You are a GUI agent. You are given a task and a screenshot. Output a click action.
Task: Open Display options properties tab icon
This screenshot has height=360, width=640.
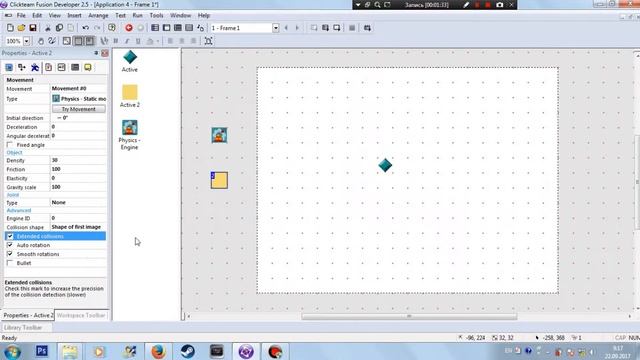9,67
